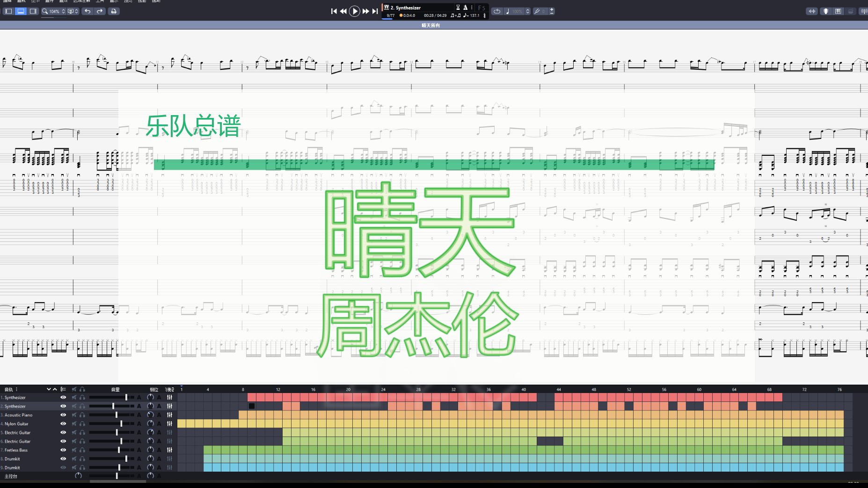Toggle the metronome icon

coord(465,7)
